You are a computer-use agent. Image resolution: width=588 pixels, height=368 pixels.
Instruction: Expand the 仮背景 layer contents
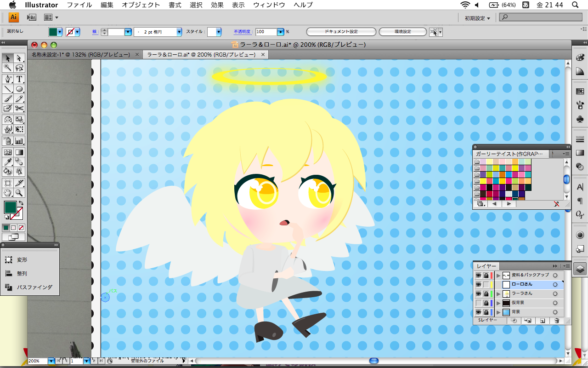[x=498, y=303]
